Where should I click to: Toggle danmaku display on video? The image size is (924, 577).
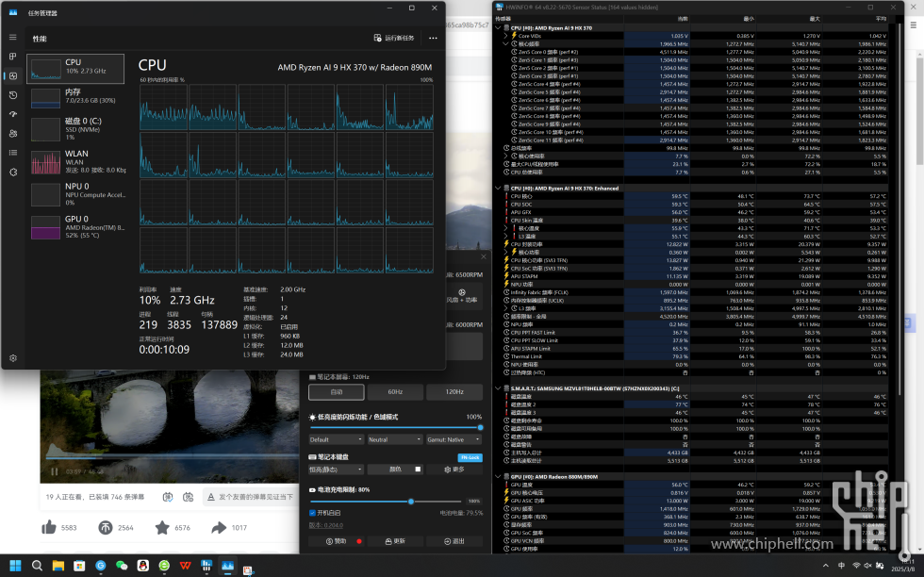(x=168, y=497)
